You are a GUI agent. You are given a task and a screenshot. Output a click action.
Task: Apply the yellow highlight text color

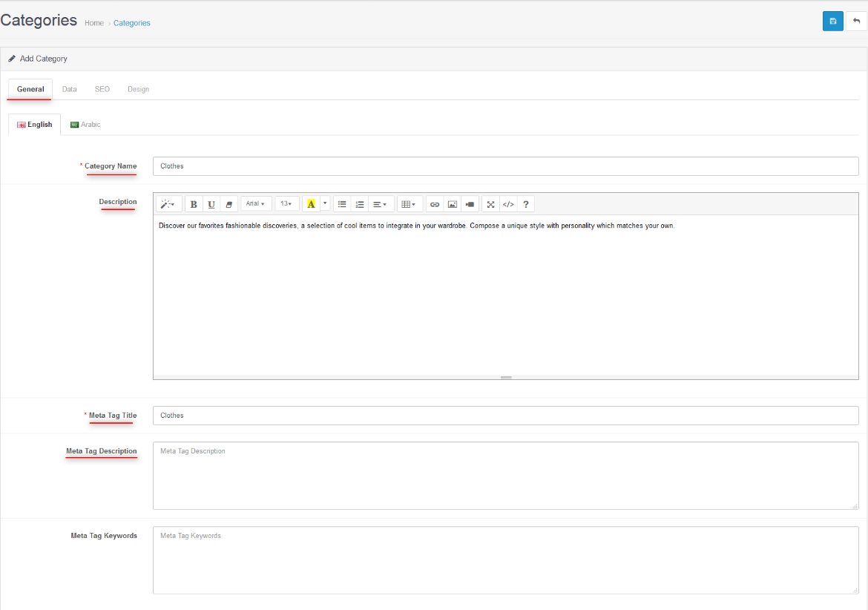(x=311, y=204)
